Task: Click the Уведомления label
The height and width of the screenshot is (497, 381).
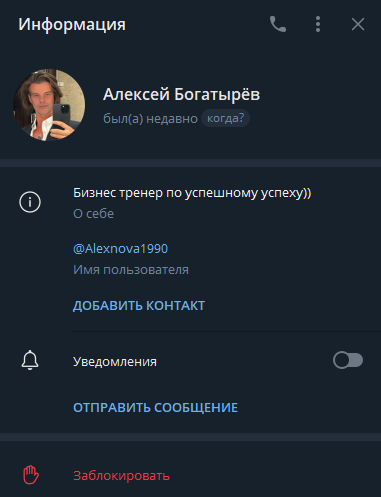Action: (x=115, y=362)
